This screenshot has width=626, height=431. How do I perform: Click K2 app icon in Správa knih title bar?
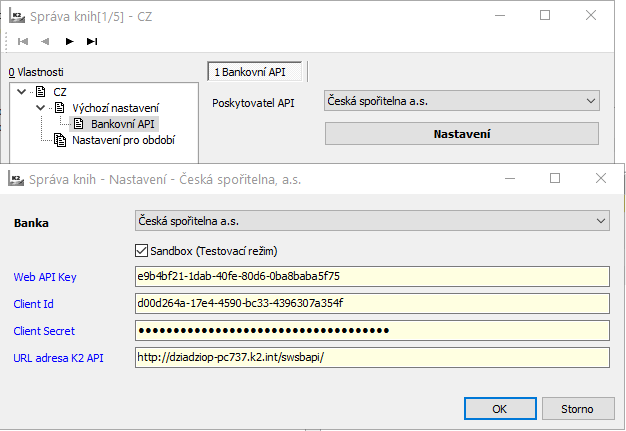16,17
